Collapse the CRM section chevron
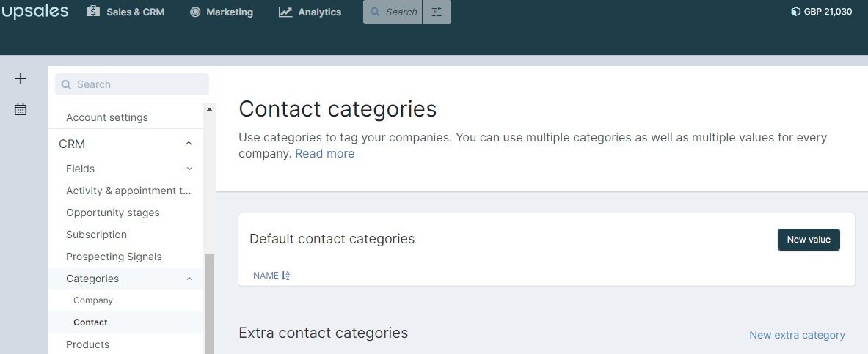The height and width of the screenshot is (354, 868). (x=189, y=144)
